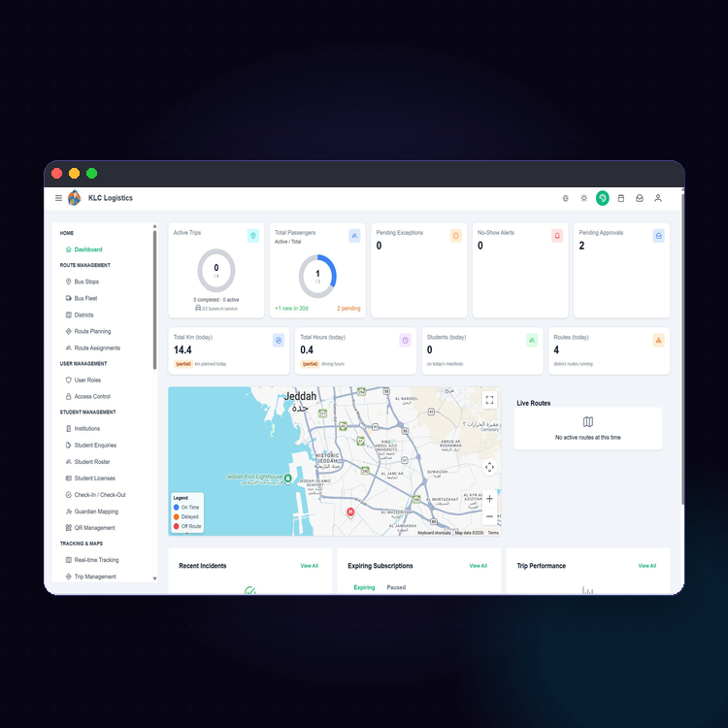728x728 pixels.
Task: Click the calendar icon in header
Action: coord(621,198)
